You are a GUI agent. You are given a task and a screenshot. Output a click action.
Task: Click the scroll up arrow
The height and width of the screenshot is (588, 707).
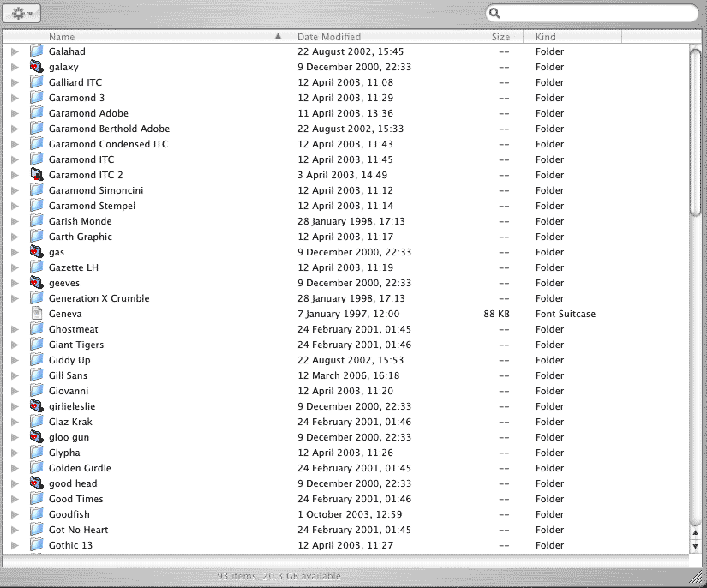(x=695, y=533)
